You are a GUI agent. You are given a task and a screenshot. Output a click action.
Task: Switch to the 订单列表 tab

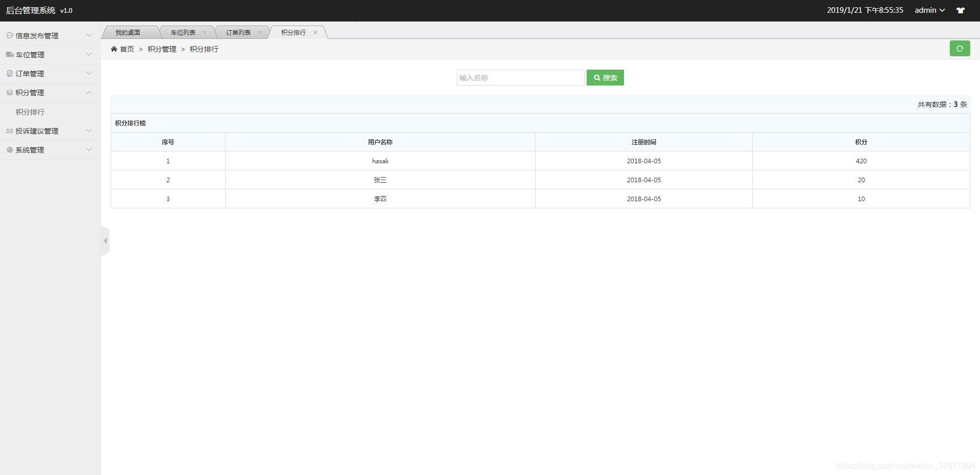point(238,32)
